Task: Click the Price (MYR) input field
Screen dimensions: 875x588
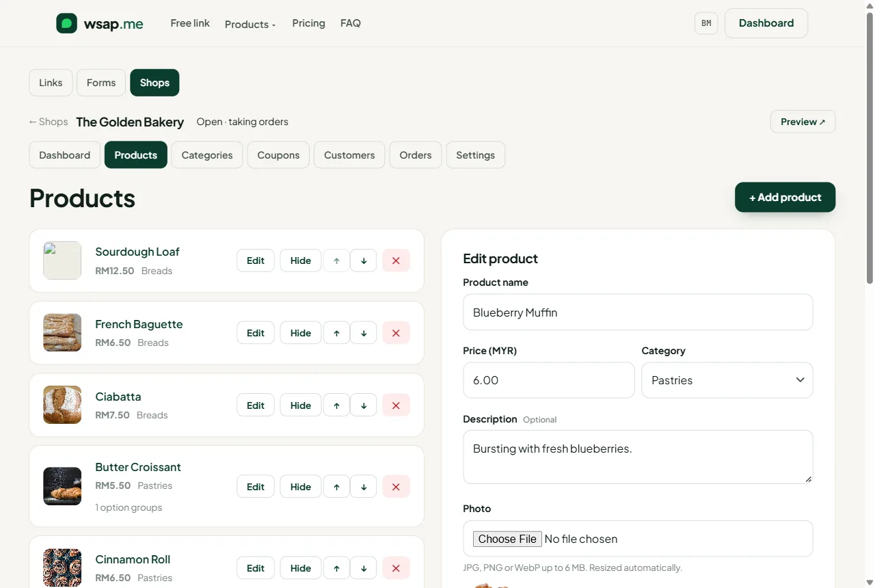Action: point(549,380)
